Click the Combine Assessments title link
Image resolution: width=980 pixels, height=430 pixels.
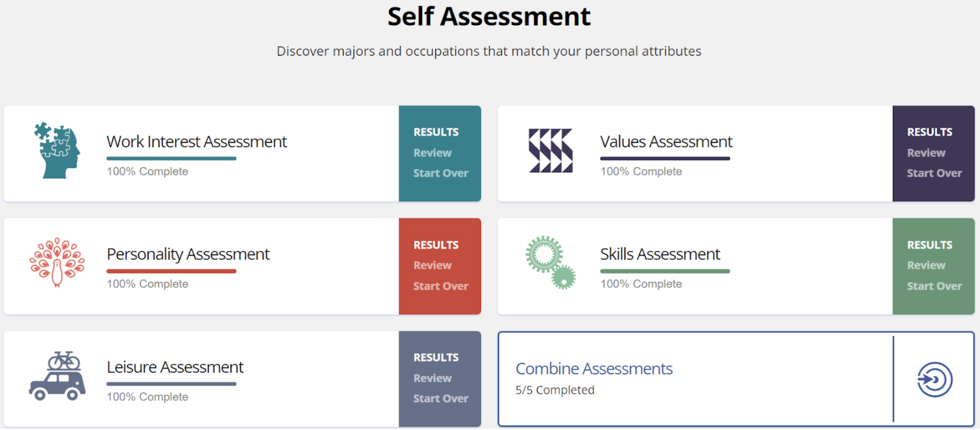click(594, 369)
